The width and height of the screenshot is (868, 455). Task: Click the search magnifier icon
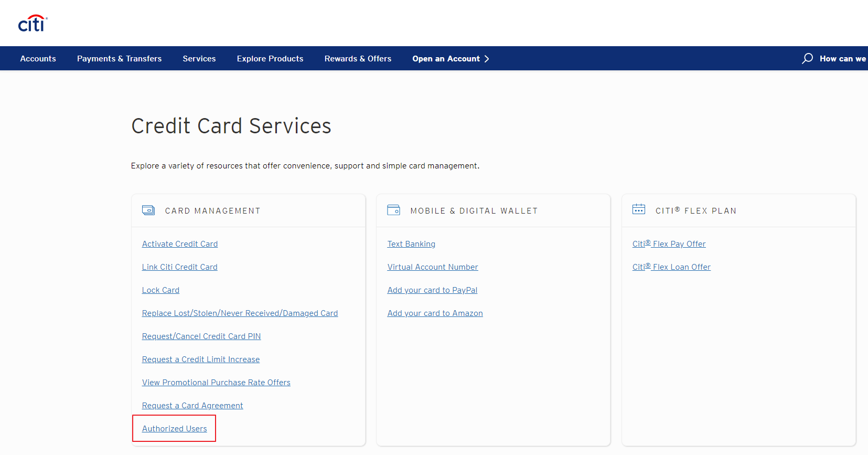pyautogui.click(x=807, y=58)
